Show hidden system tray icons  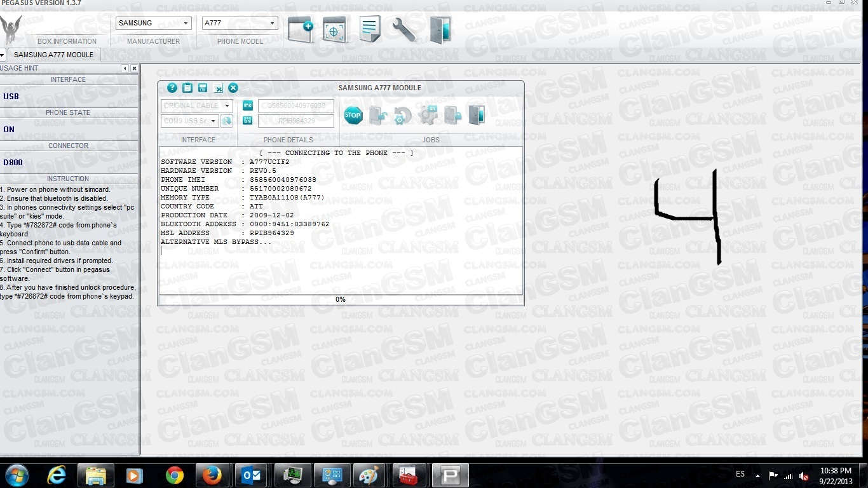point(757,475)
